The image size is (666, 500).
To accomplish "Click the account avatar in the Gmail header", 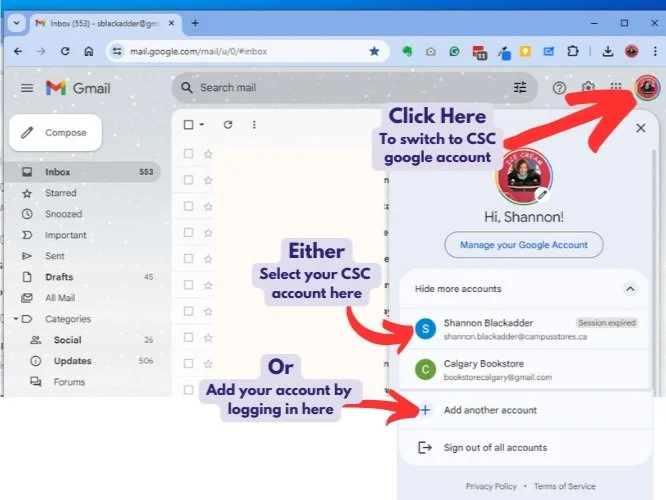I will pyautogui.click(x=647, y=88).
